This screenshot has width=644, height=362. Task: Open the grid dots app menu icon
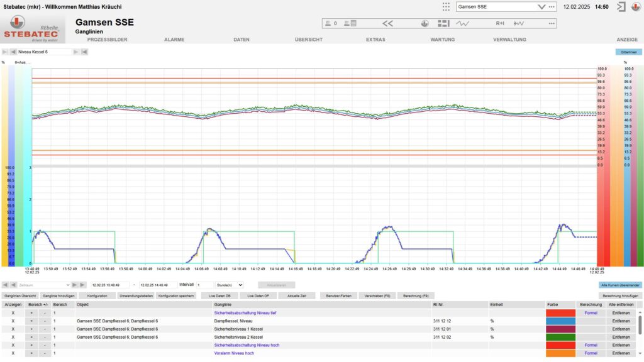coord(446,7)
